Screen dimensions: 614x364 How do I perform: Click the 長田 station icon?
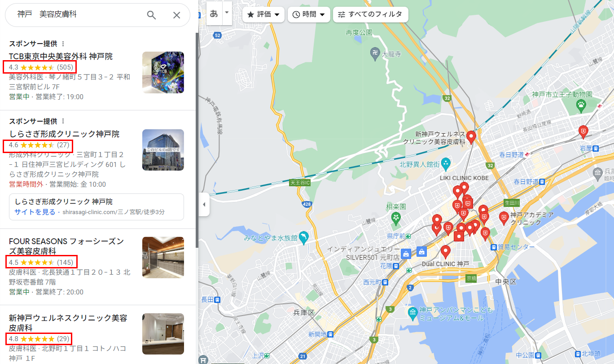pyautogui.click(x=217, y=299)
